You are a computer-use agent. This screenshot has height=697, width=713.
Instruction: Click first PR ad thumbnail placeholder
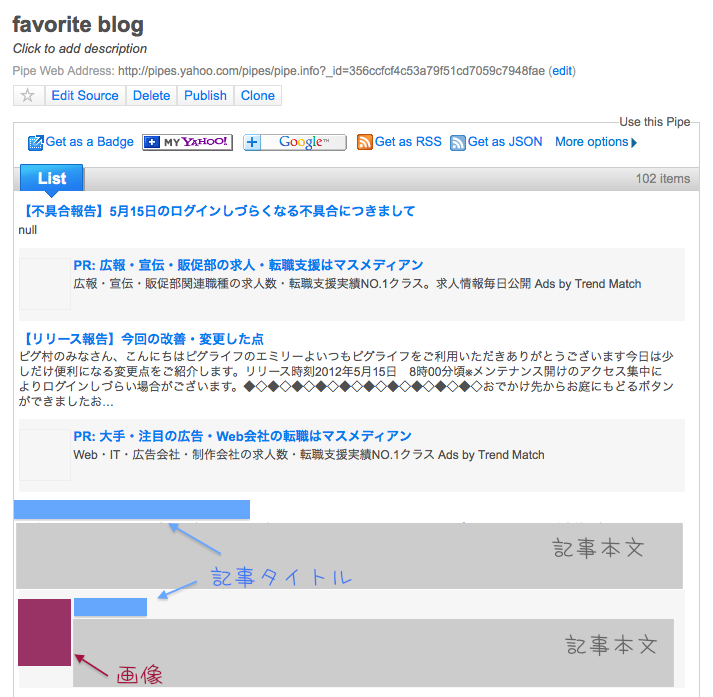(45, 284)
